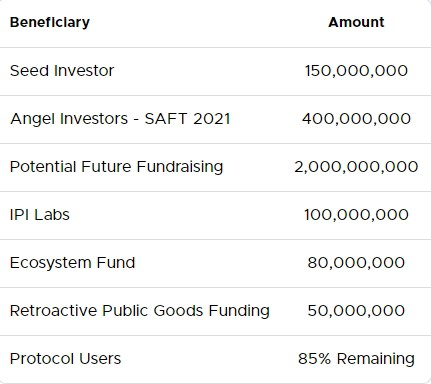Select the Ecosystem Fund row label
Image resolution: width=431 pixels, height=384 pixels.
coord(72,263)
